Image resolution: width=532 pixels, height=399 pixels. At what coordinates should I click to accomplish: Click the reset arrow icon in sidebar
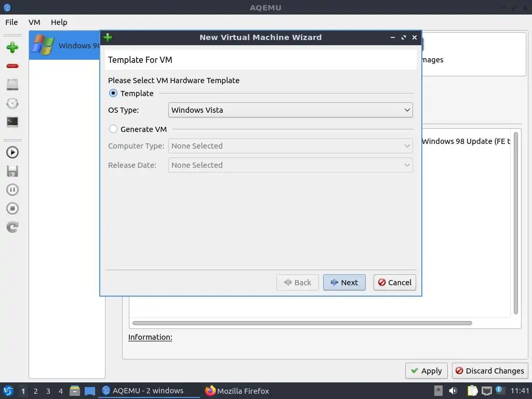[x=12, y=227]
